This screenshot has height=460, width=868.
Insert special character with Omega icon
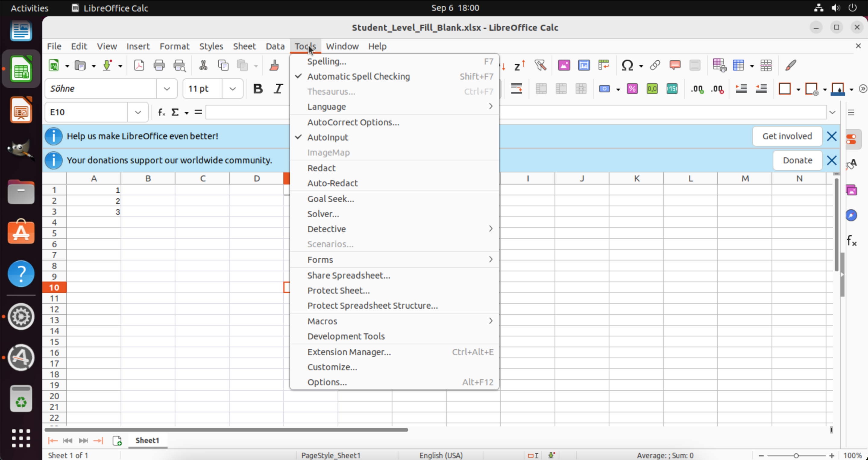tap(627, 65)
